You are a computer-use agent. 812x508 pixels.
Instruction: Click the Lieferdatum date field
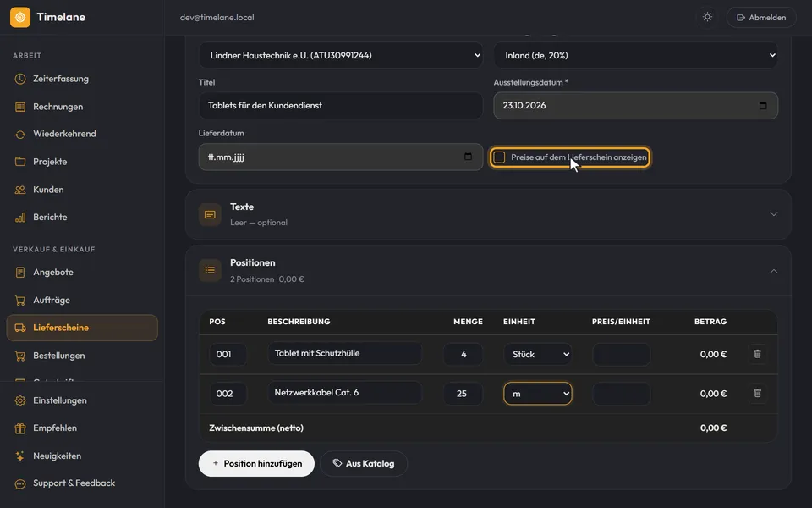tap(341, 157)
